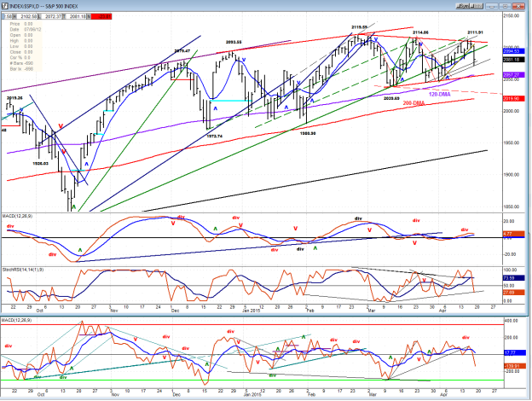Click the blue 2094.53 price axis tag
The image size is (532, 401).
(x=513, y=51)
